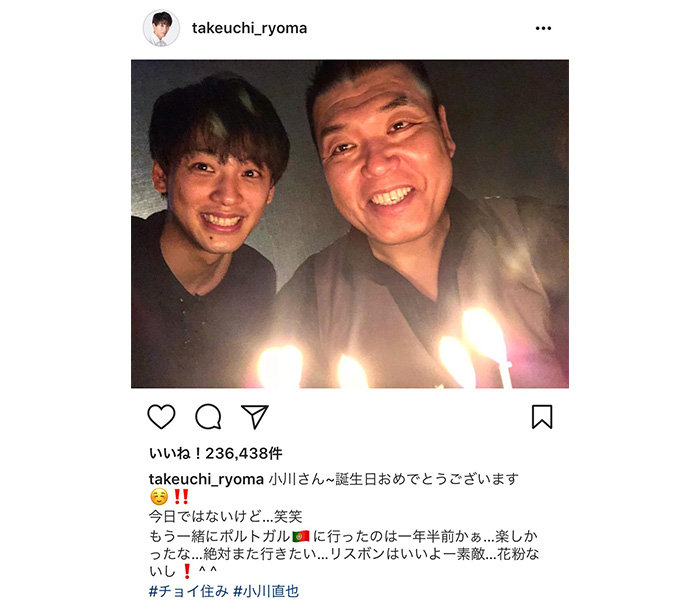
Task: Open the #チョイ住み hashtag
Action: (188, 591)
